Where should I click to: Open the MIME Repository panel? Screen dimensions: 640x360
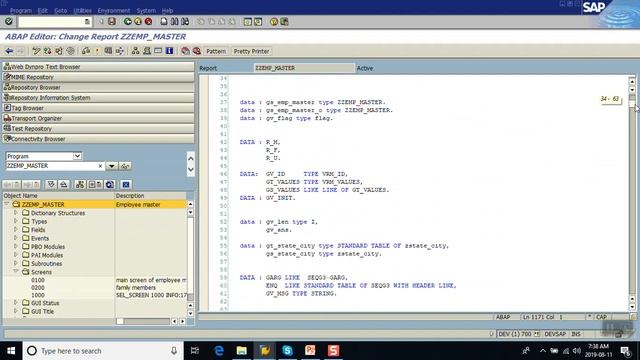coord(98,77)
